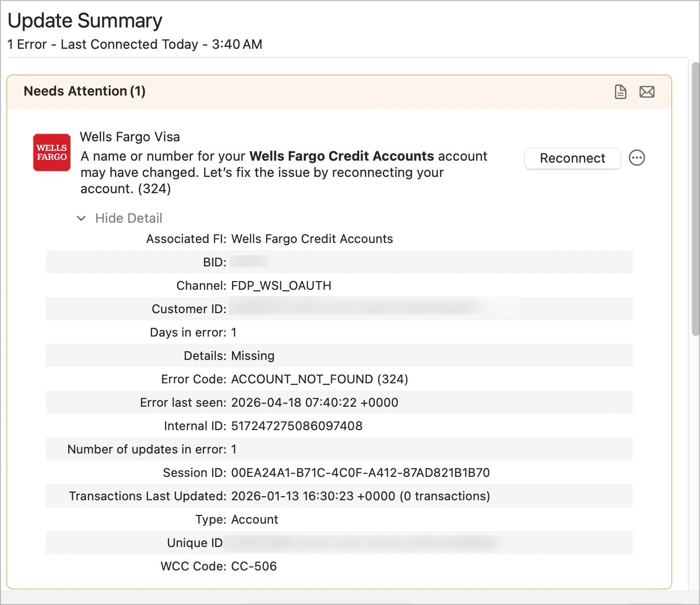Click the Type value Account
The width and height of the screenshot is (700, 605).
254,520
